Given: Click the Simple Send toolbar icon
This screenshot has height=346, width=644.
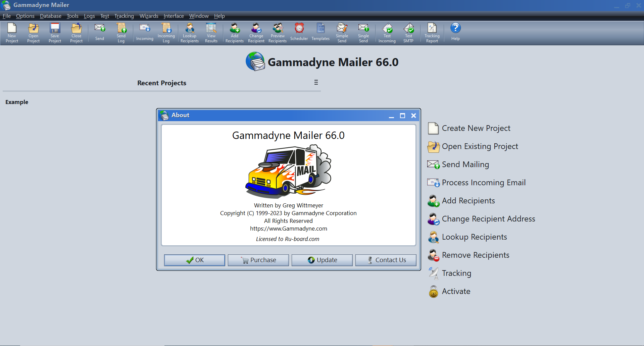Looking at the screenshot, I should coord(342,33).
